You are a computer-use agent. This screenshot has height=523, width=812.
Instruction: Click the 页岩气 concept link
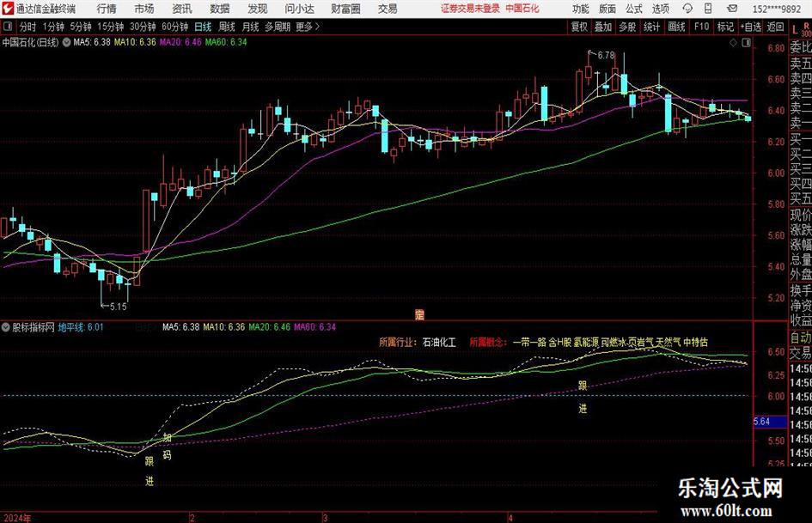click(x=641, y=343)
